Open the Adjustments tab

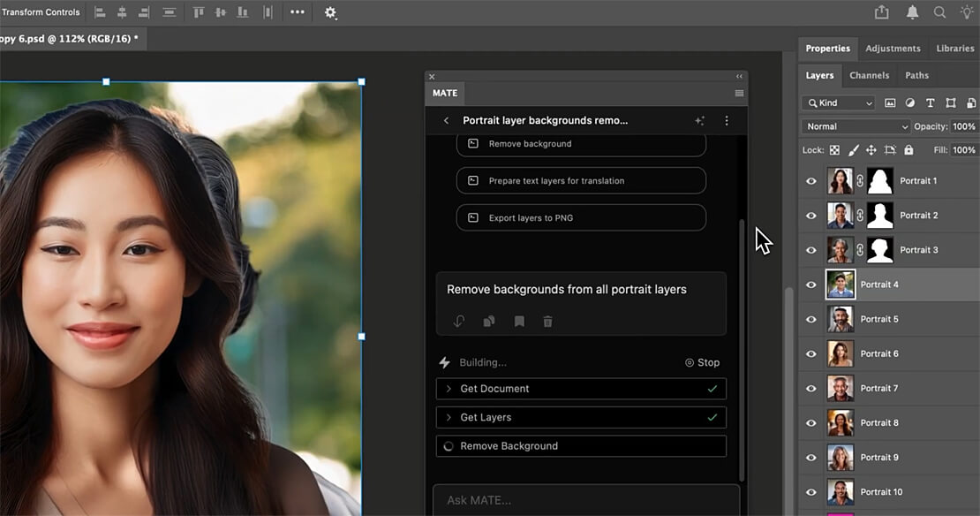tap(893, 49)
